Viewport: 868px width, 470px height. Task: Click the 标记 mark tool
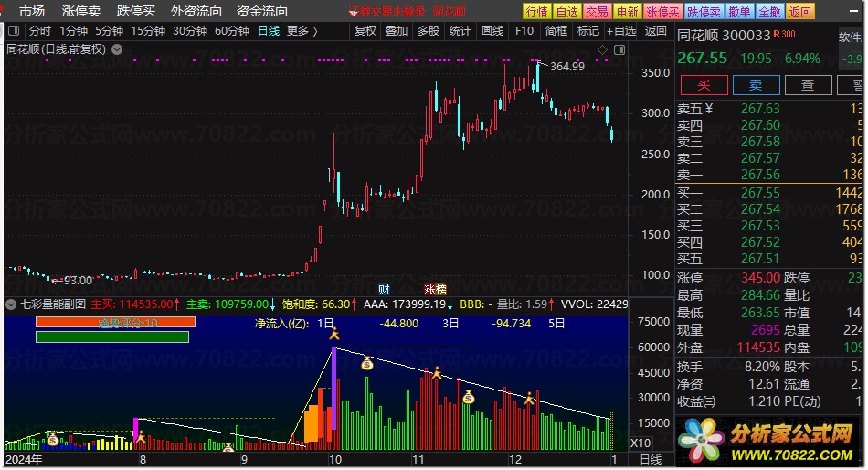pyautogui.click(x=587, y=31)
